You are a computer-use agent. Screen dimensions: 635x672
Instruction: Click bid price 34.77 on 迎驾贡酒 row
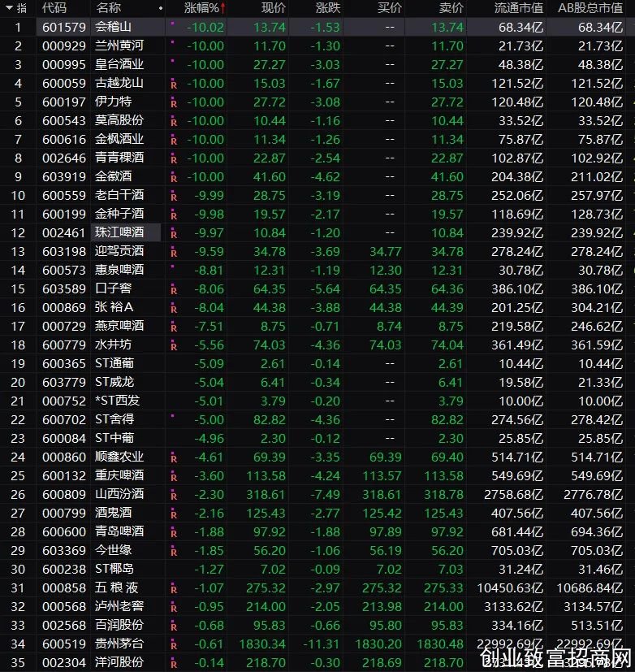click(386, 252)
